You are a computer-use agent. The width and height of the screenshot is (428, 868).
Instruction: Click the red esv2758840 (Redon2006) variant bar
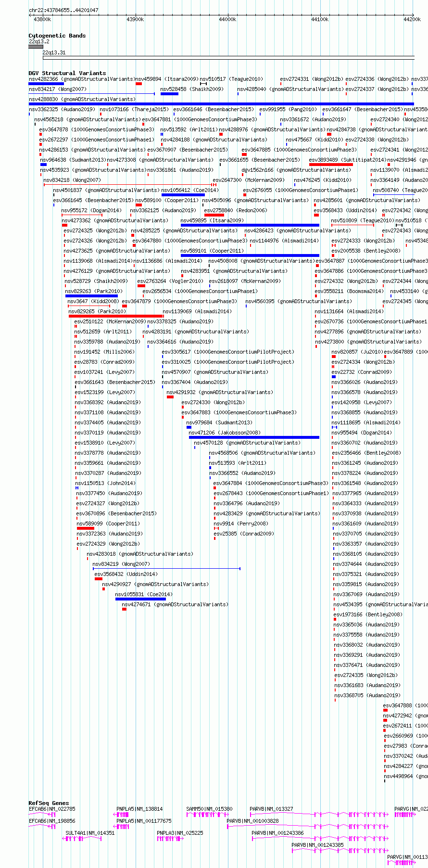(x=214, y=215)
